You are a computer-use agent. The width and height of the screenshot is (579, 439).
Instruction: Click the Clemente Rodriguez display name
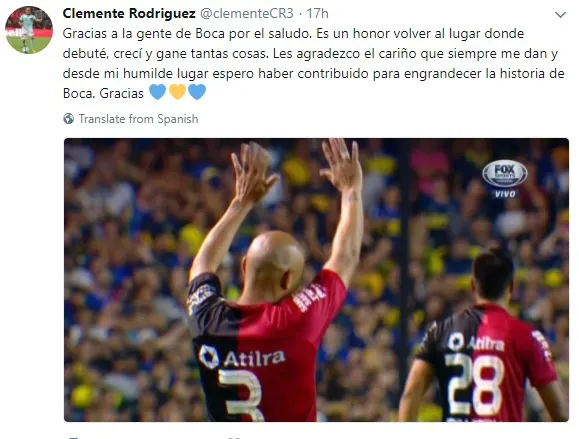(129, 14)
